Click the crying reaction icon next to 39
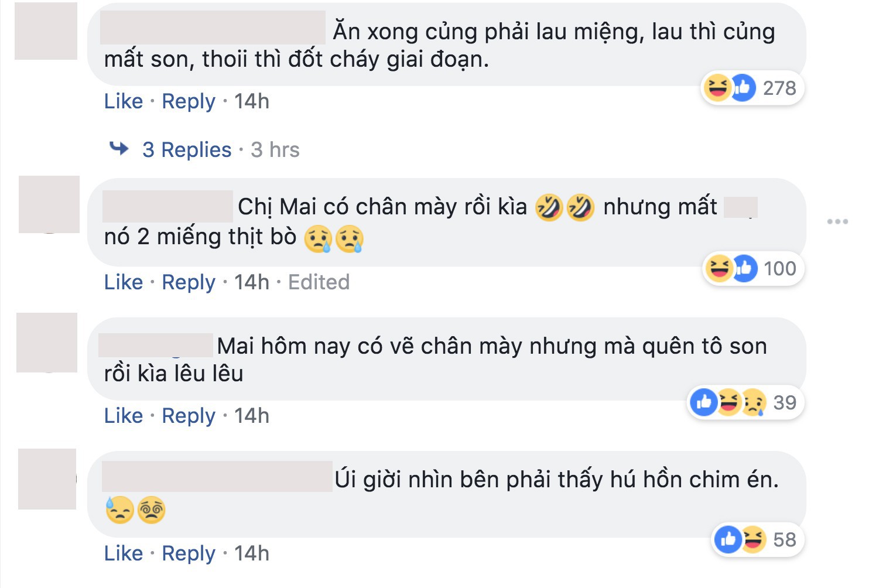Image resolution: width=869 pixels, height=588 pixels. [755, 403]
